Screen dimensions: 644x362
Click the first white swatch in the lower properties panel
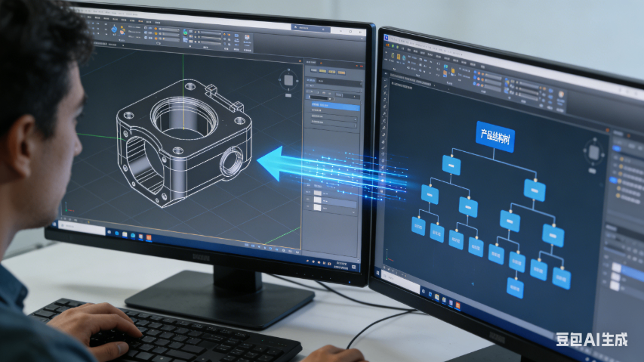click(x=318, y=193)
